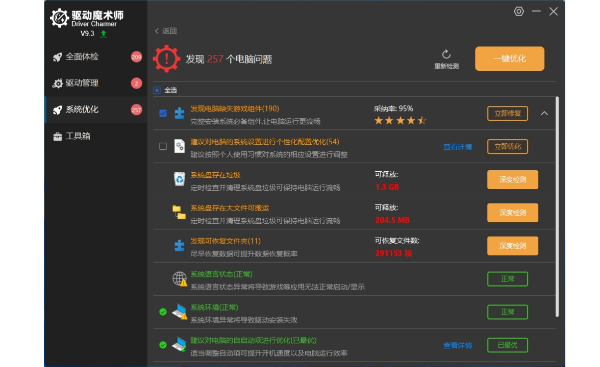Viewport: 600px width, 367px height.
Task: Click the 204.5 MB releasable value
Action: click(x=392, y=220)
